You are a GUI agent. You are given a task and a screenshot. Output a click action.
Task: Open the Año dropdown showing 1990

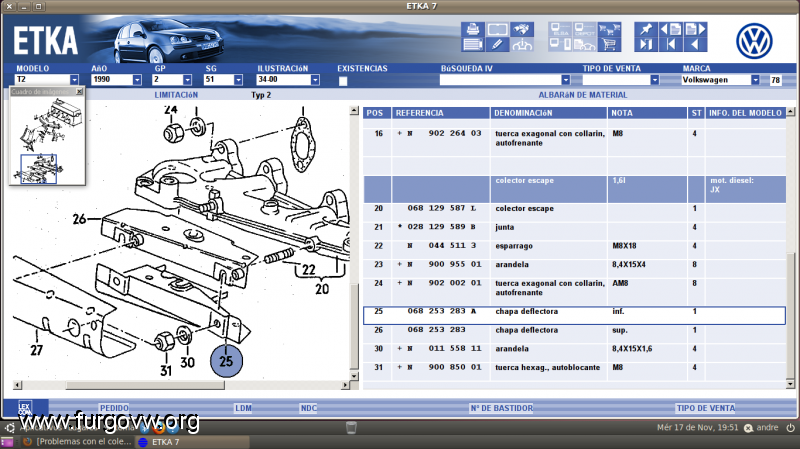click(x=137, y=80)
